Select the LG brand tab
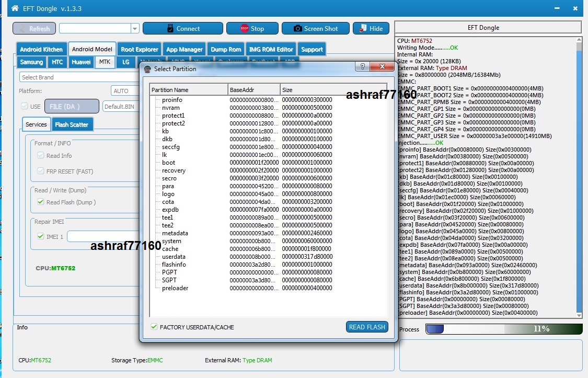The width and height of the screenshot is (588, 378). pos(125,62)
